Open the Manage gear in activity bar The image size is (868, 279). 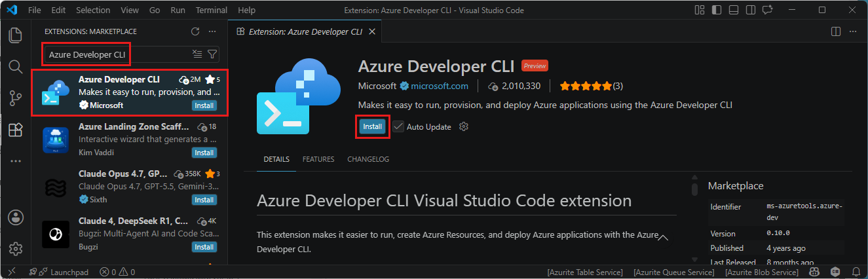[x=15, y=249]
